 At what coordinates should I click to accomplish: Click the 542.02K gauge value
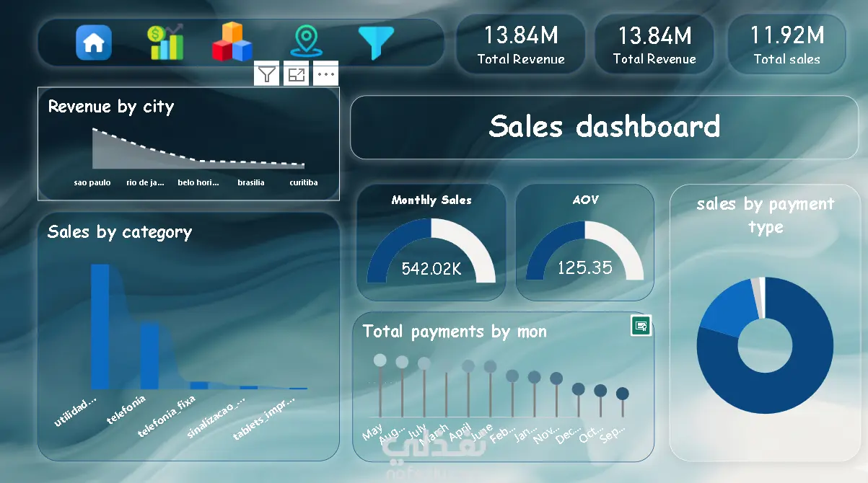coord(431,269)
